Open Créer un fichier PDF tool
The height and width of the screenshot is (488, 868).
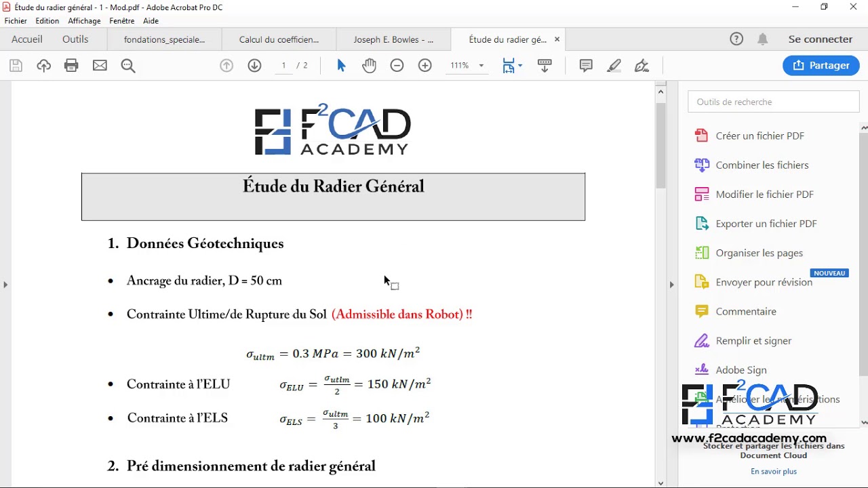point(760,136)
